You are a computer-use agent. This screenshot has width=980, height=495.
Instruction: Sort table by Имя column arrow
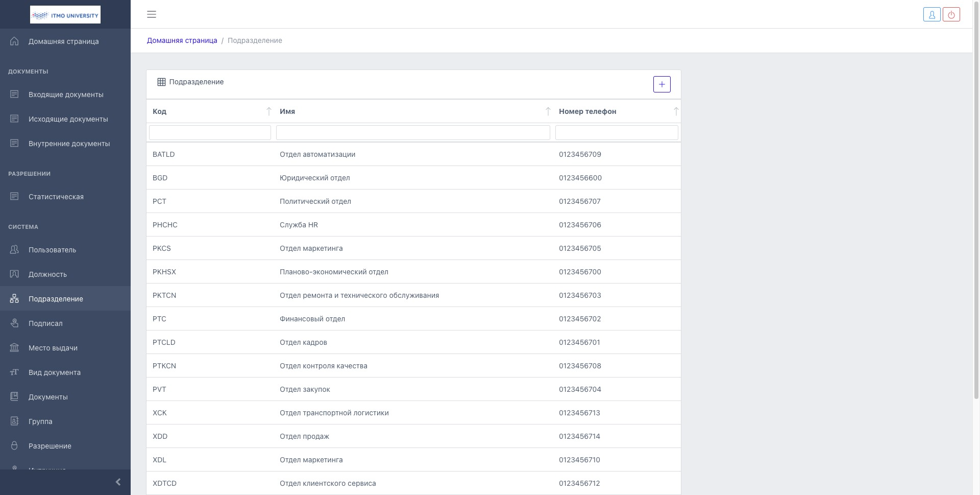(x=548, y=111)
